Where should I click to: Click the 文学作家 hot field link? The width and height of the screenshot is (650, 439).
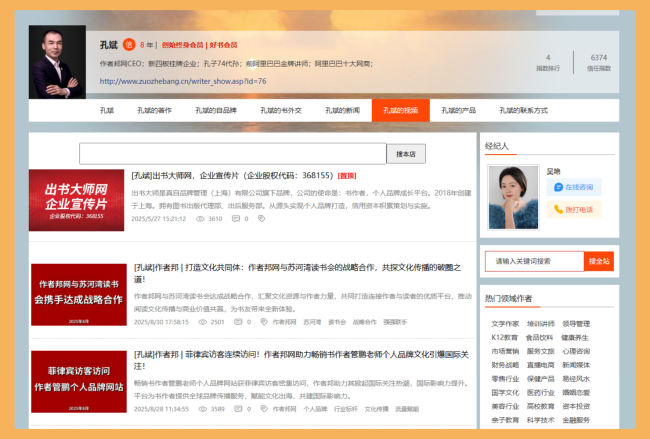505,324
